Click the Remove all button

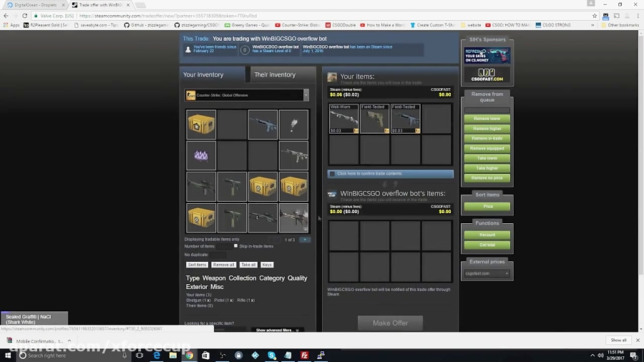pyautogui.click(x=224, y=265)
